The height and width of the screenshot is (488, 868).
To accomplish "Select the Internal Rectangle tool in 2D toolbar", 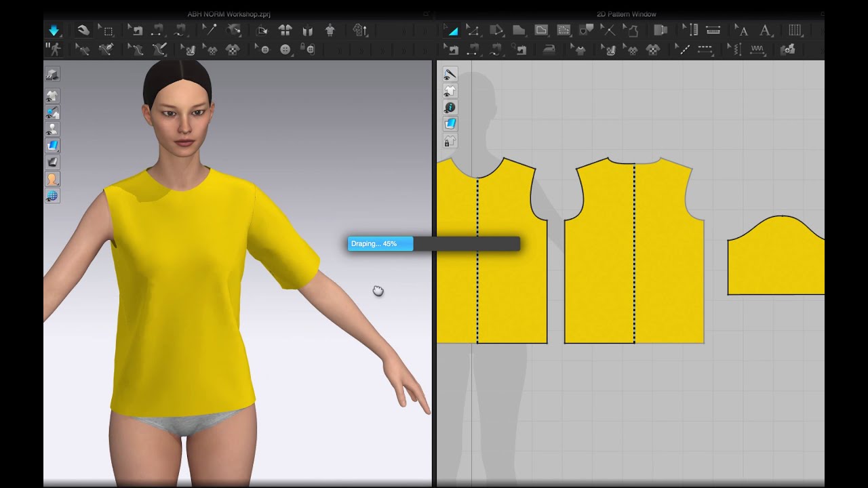I will tap(541, 30).
